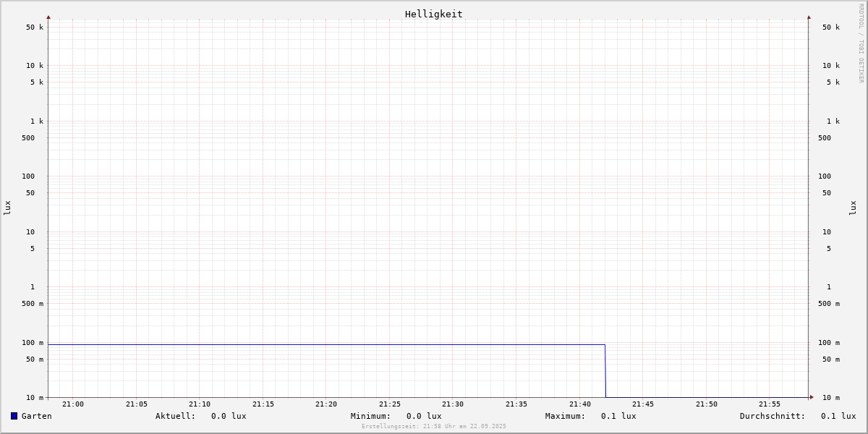Click the 21:40 time axis label
Viewport: 868px width, 434px height.
580,404
